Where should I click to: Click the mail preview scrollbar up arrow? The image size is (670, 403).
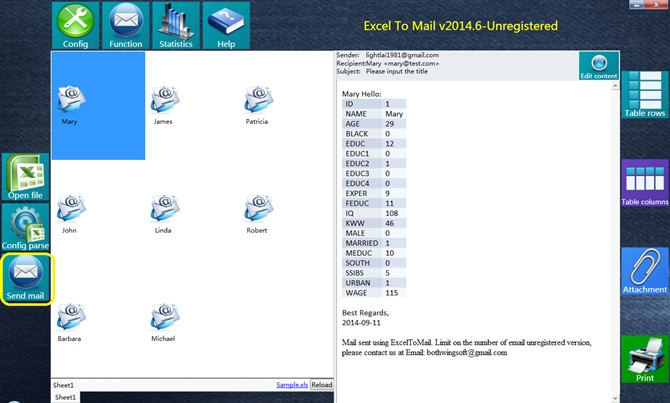615,86
